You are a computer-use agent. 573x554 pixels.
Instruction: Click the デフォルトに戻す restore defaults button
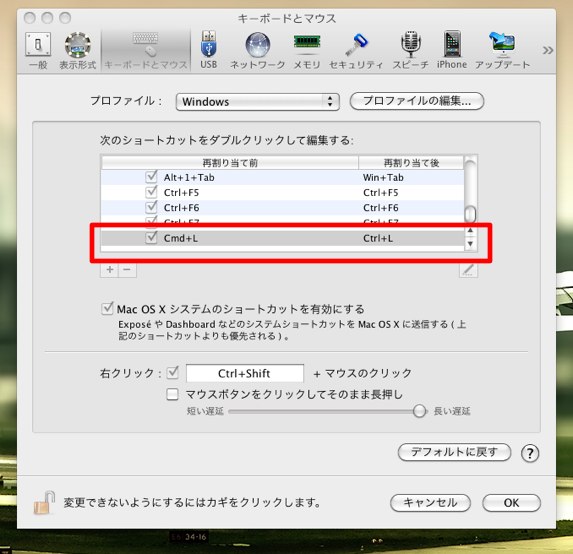point(454,452)
